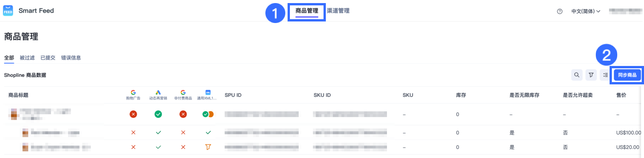Click the search magnifier icon

pyautogui.click(x=577, y=75)
